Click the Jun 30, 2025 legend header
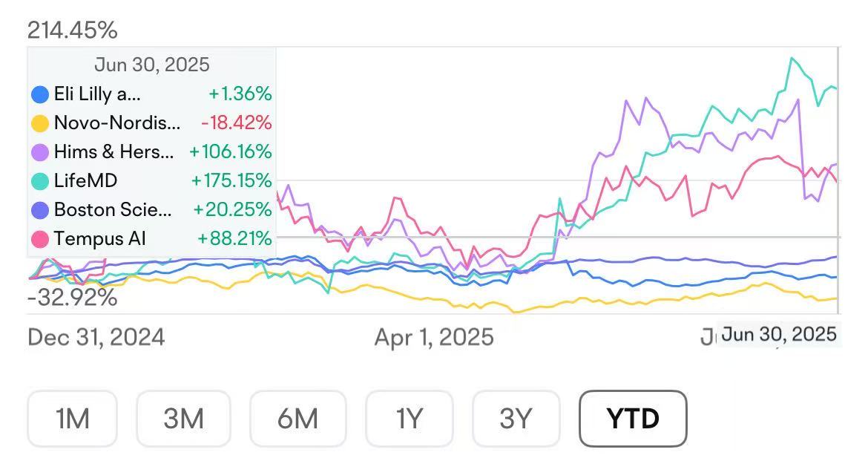This screenshot has height=461, width=868. click(152, 65)
